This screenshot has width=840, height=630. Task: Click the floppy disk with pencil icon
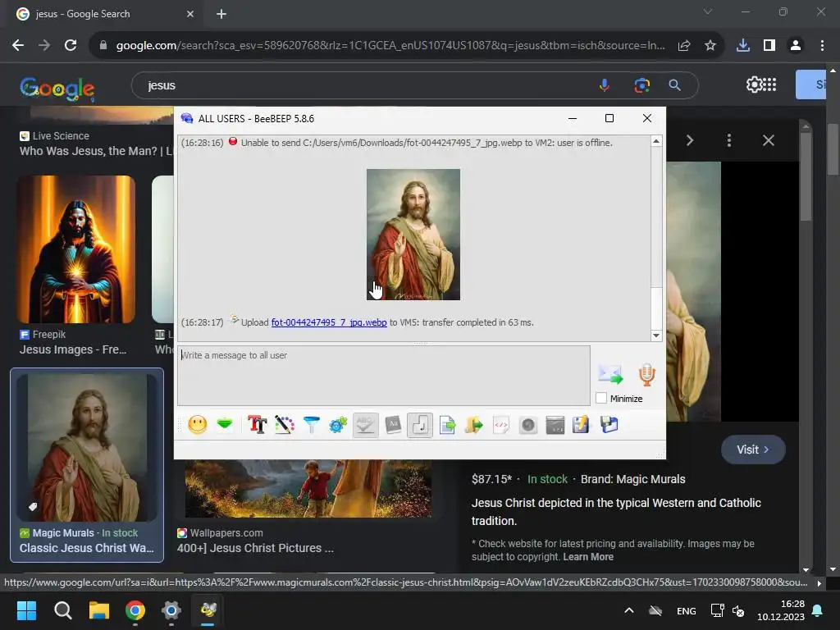click(x=582, y=426)
